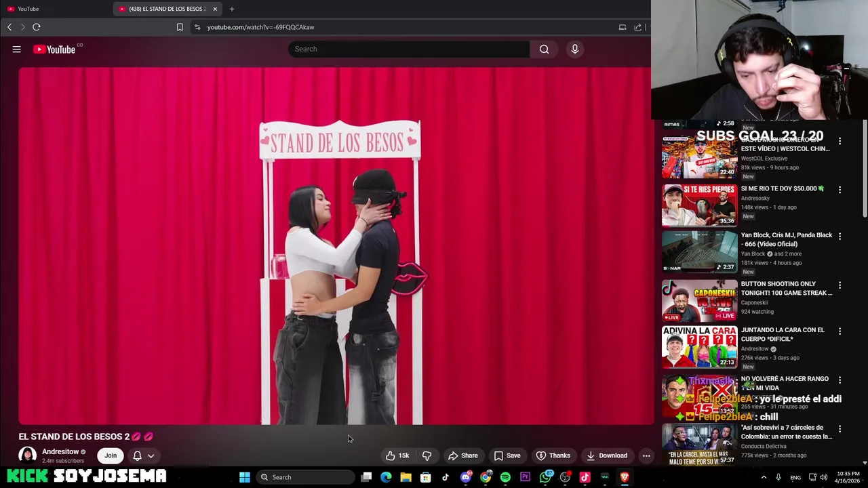The image size is (868, 488).
Task: Click title 'Así sobreviví a 7 cárceles de Colombia'
Action: [786, 432]
